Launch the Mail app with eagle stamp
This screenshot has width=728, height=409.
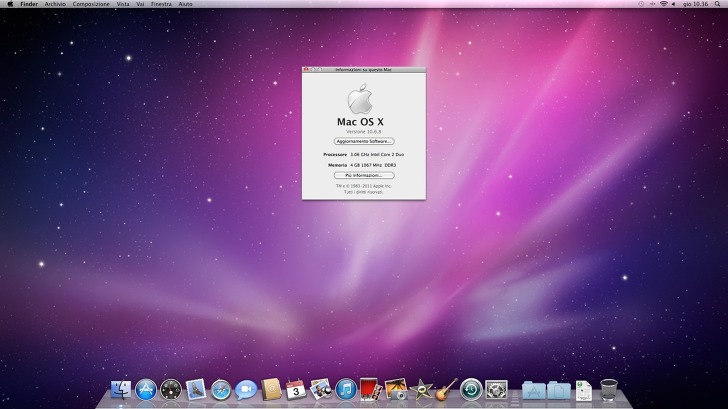click(x=196, y=390)
